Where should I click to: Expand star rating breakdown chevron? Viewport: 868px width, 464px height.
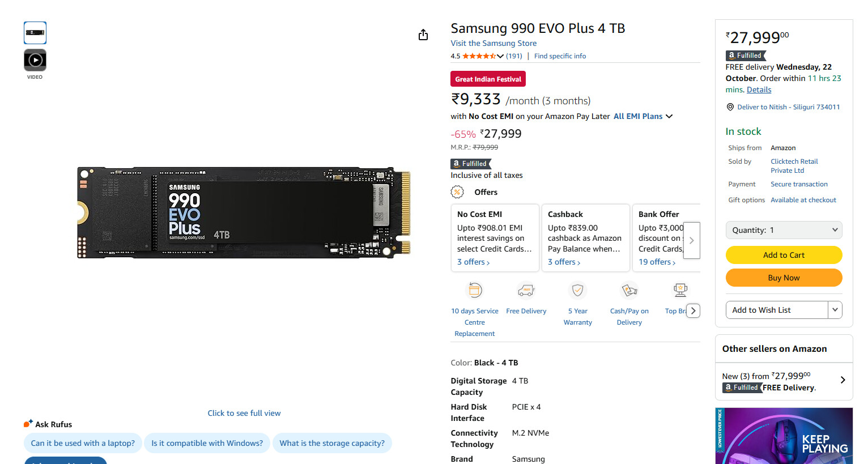(500, 56)
